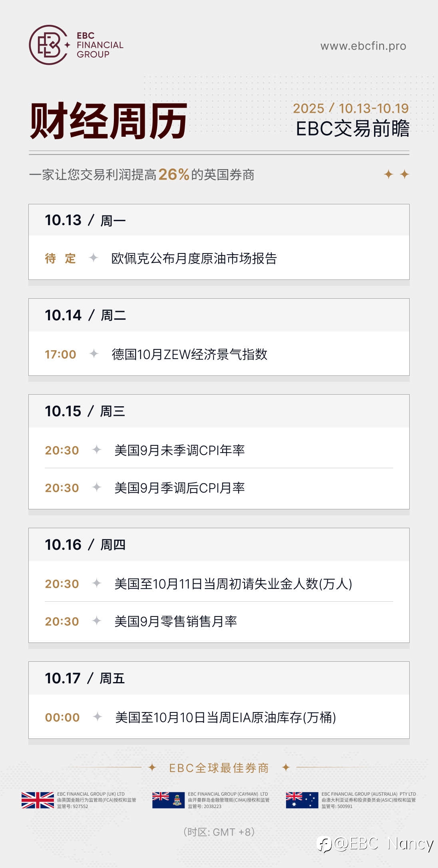Click the 美国9月未季调CPI年率 event
The width and height of the screenshot is (438, 868).
(x=179, y=450)
